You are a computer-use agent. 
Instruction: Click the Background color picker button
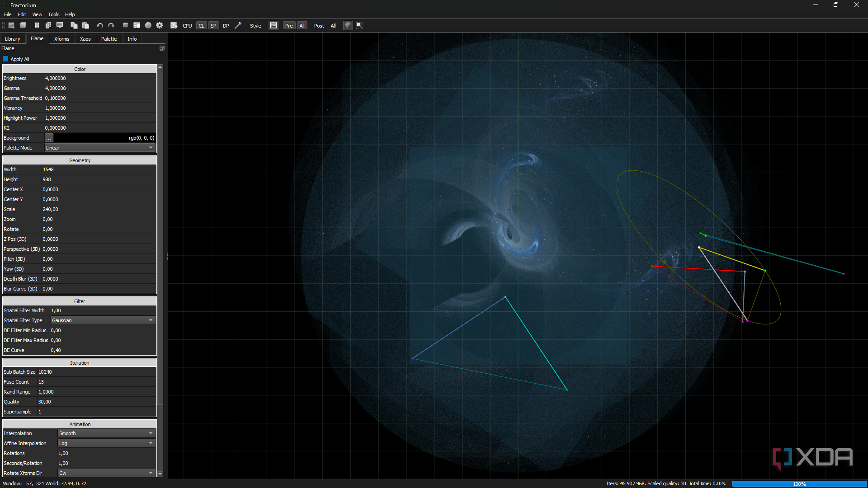point(49,138)
